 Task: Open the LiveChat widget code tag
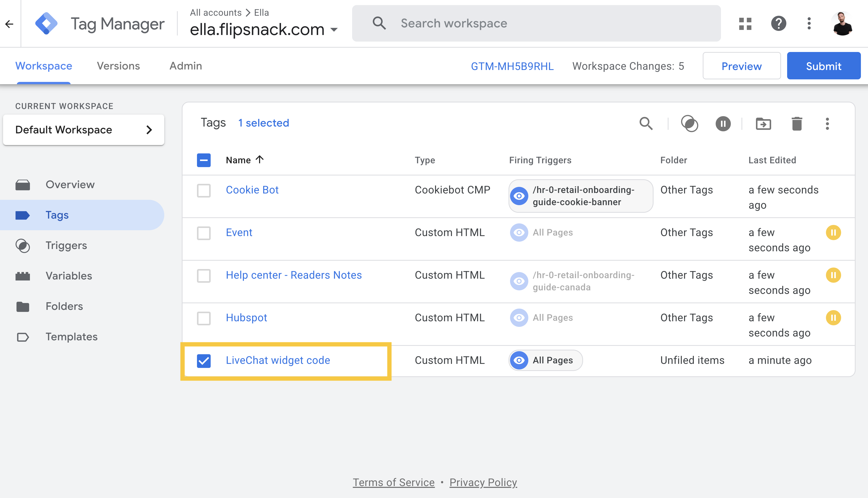[x=278, y=360]
